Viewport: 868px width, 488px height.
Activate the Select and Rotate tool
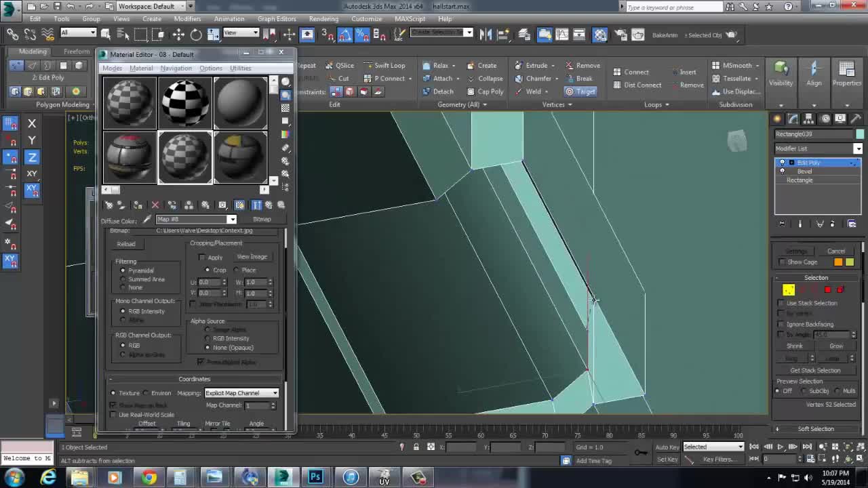pos(195,35)
